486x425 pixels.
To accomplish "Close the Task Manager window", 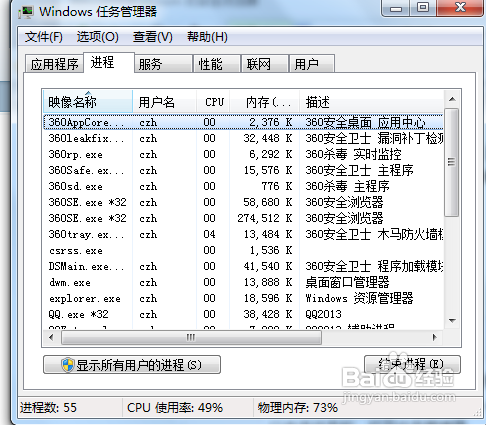I will point(460,8).
